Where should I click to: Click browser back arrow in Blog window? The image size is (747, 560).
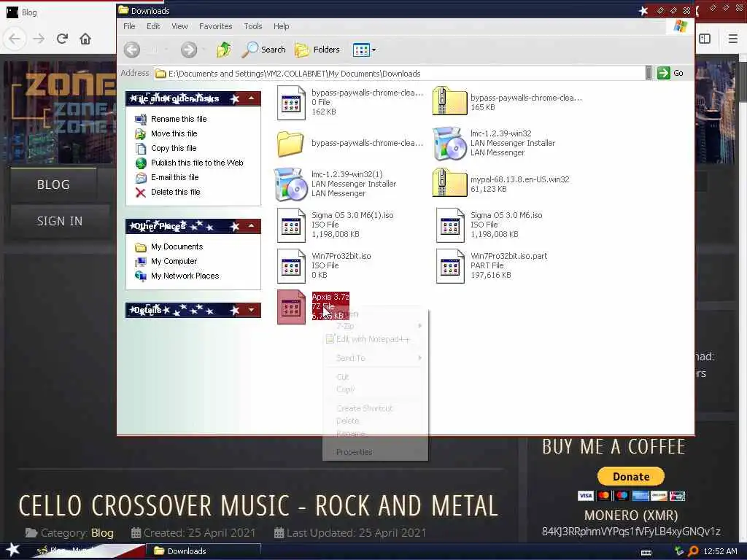[15, 39]
